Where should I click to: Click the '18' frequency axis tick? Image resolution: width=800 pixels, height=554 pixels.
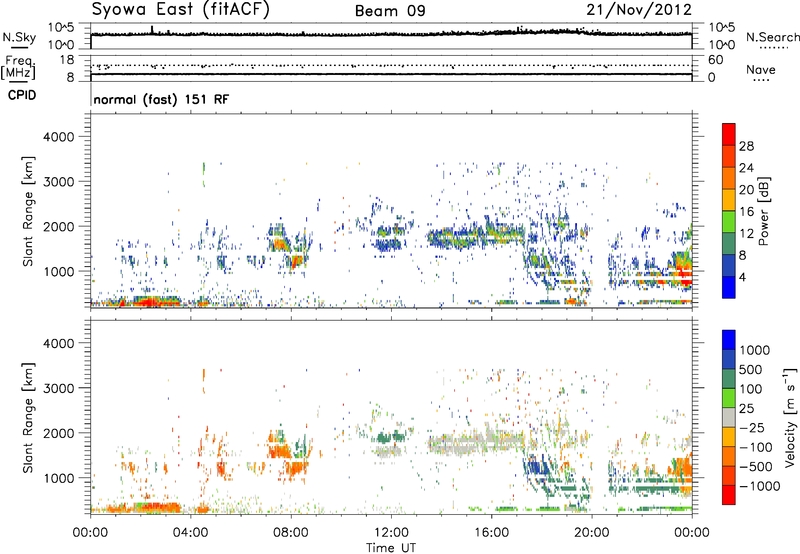67,60
